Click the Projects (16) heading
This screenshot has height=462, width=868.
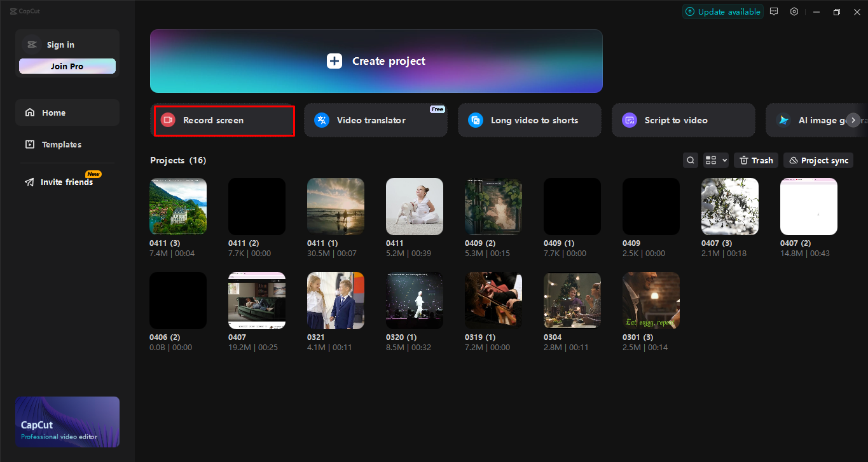(178, 160)
